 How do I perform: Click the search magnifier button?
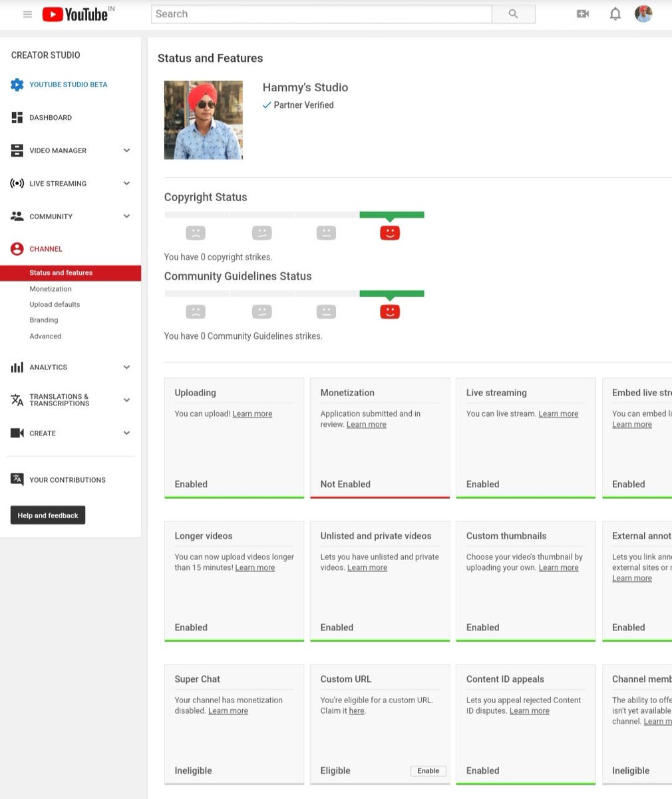pyautogui.click(x=513, y=14)
